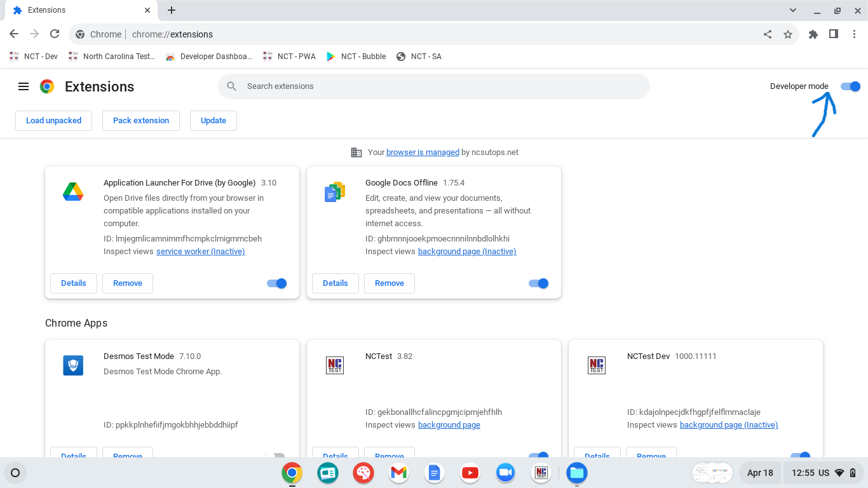Click the Load unpacked button
Image resolution: width=868 pixels, height=488 pixels.
click(x=53, y=121)
